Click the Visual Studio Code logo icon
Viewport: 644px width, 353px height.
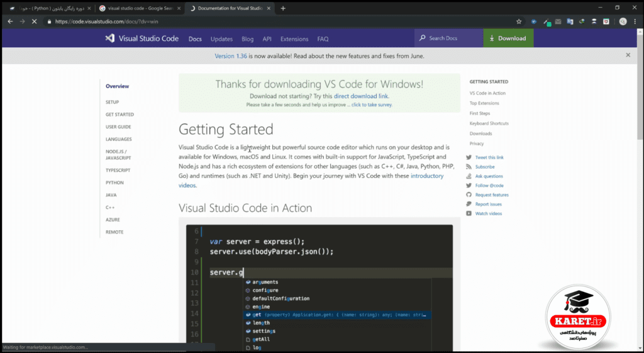pos(109,38)
